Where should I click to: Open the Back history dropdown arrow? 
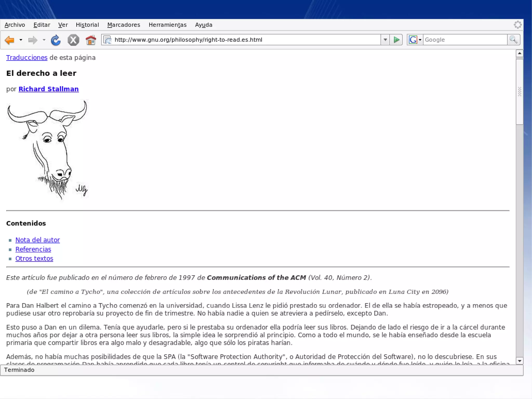tap(21, 40)
